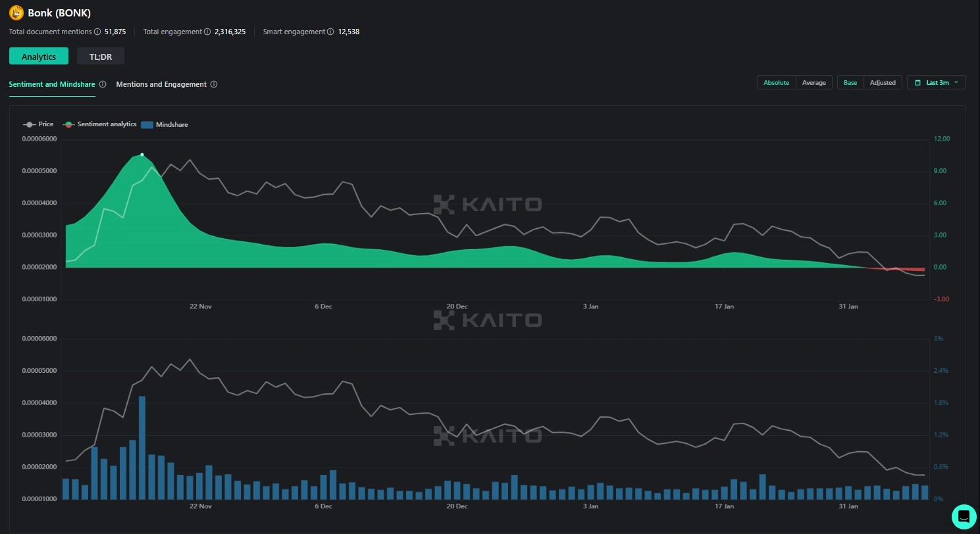Click the 22 Nov label on mindshare chart

pyautogui.click(x=201, y=506)
